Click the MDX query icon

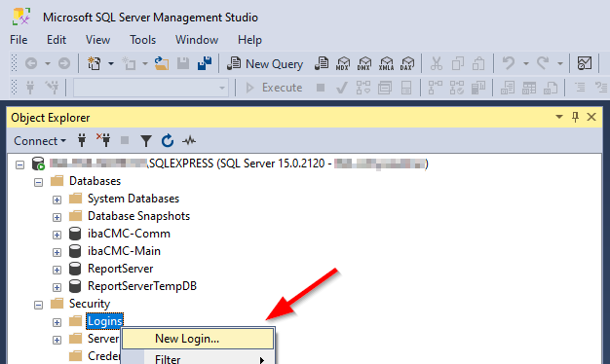pyautogui.click(x=343, y=63)
